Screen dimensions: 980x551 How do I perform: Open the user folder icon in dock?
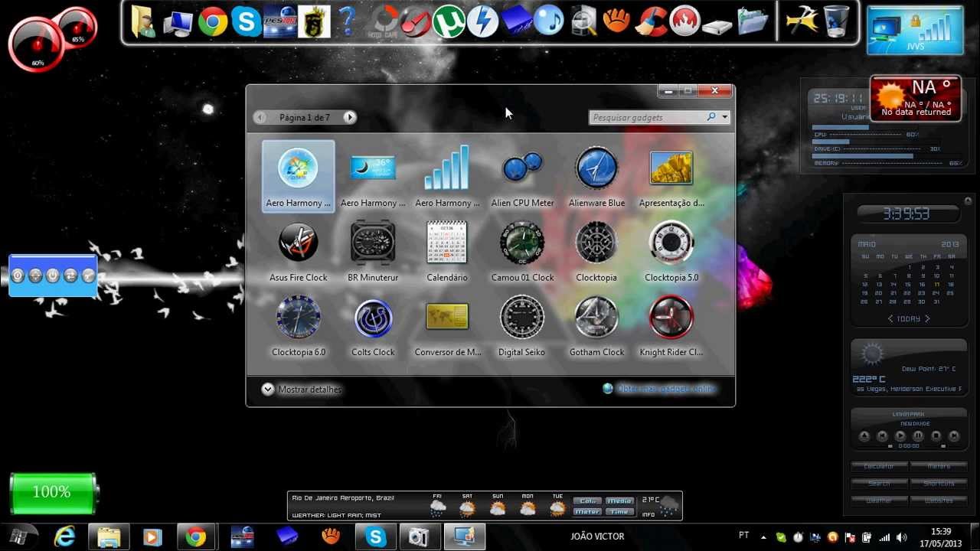[142, 21]
